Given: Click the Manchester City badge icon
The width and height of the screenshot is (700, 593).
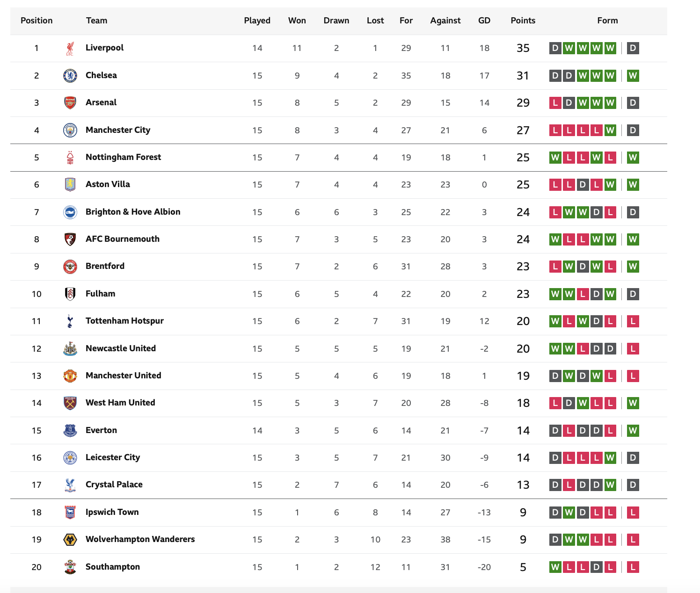Looking at the screenshot, I should 70,130.
